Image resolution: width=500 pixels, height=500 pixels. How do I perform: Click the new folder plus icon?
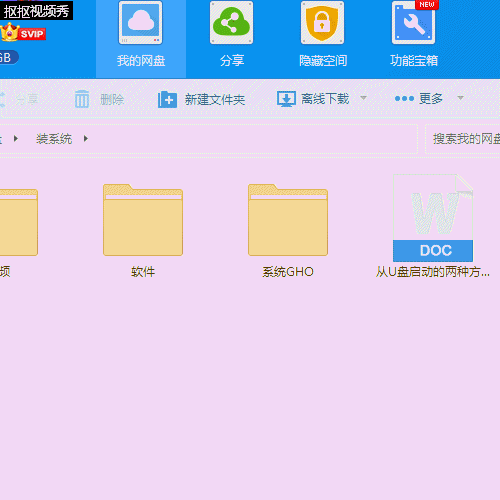[x=167, y=99]
